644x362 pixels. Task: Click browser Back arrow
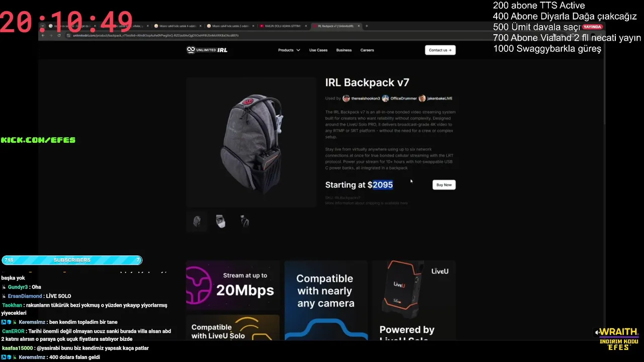(43, 35)
